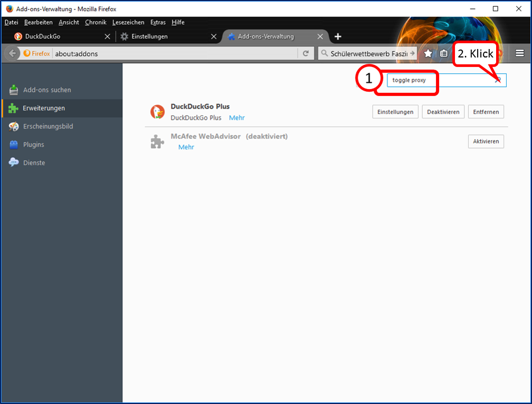Close the DuckDuckGo tab

107,36
